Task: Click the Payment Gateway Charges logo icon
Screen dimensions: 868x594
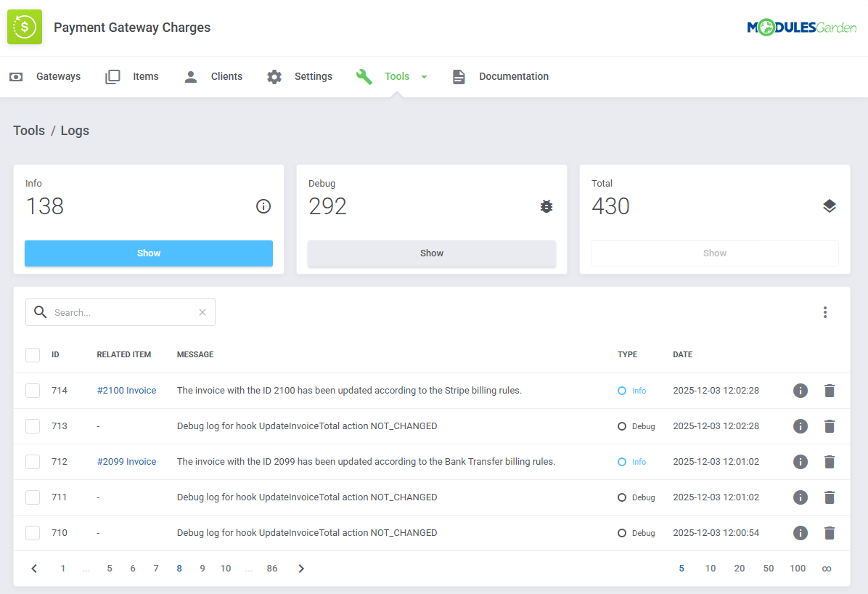Action: [25, 28]
